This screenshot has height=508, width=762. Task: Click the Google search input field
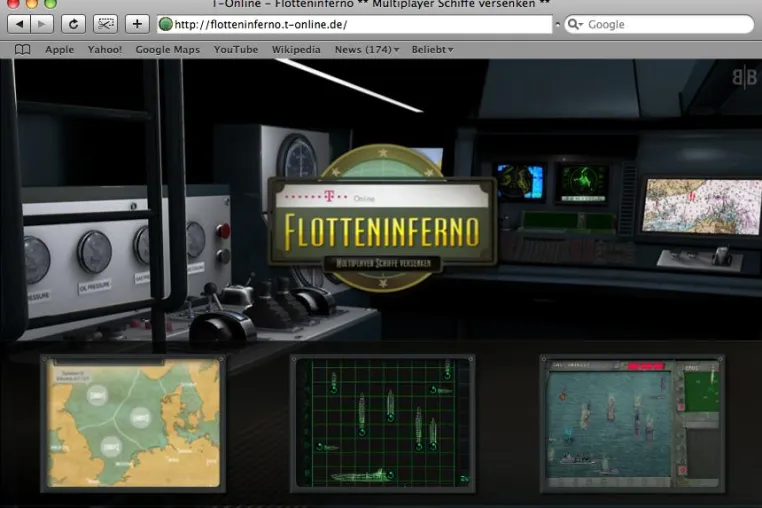659,24
